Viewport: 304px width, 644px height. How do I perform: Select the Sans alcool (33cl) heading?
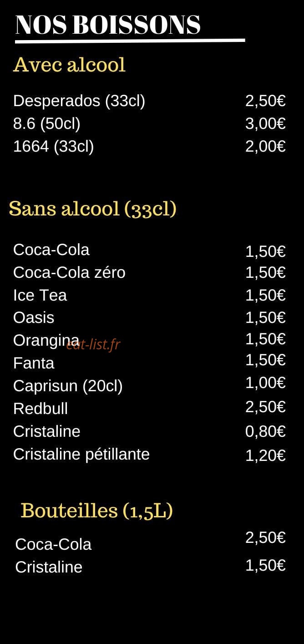pos(93,209)
